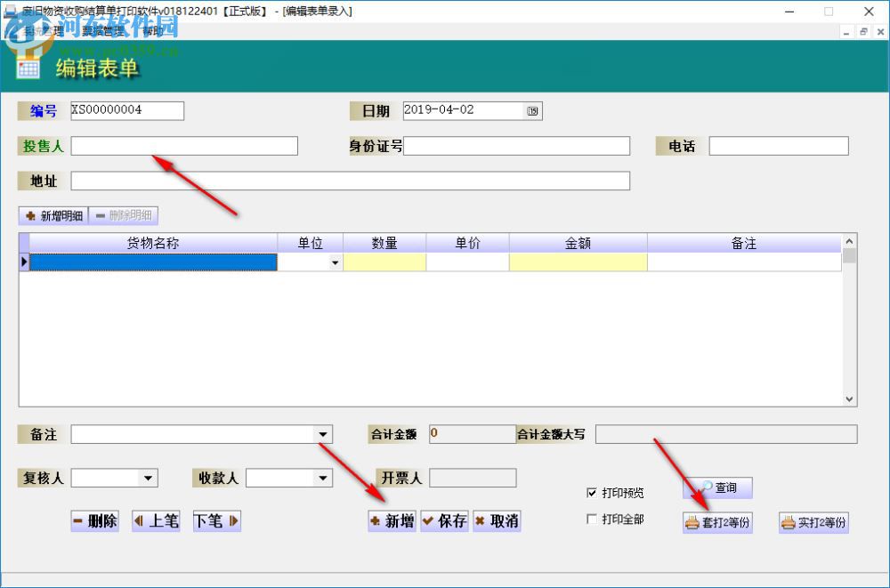Screen dimensions: 890x588
Task: Expand the bottom 备注 dropdown
Action: (322, 434)
